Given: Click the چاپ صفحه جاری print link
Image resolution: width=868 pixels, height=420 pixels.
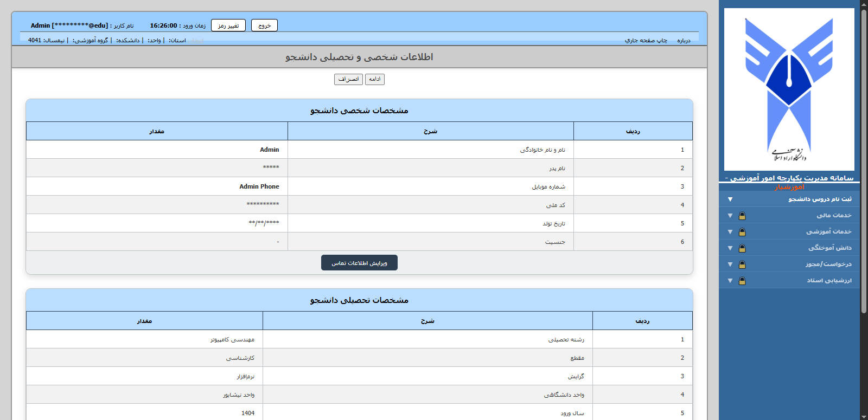Looking at the screenshot, I should point(646,41).
